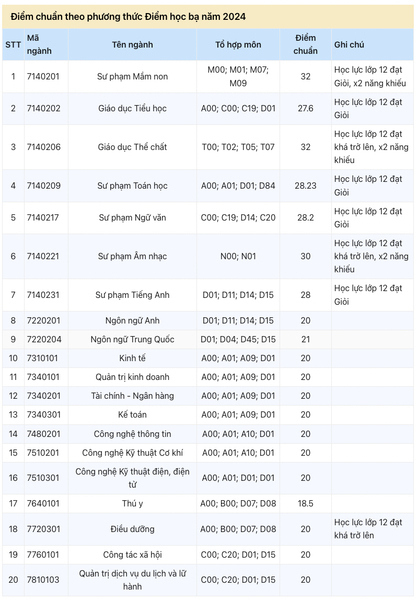418x600 pixels.
Task: Click the Ghi chú column header
Action: pos(349,45)
